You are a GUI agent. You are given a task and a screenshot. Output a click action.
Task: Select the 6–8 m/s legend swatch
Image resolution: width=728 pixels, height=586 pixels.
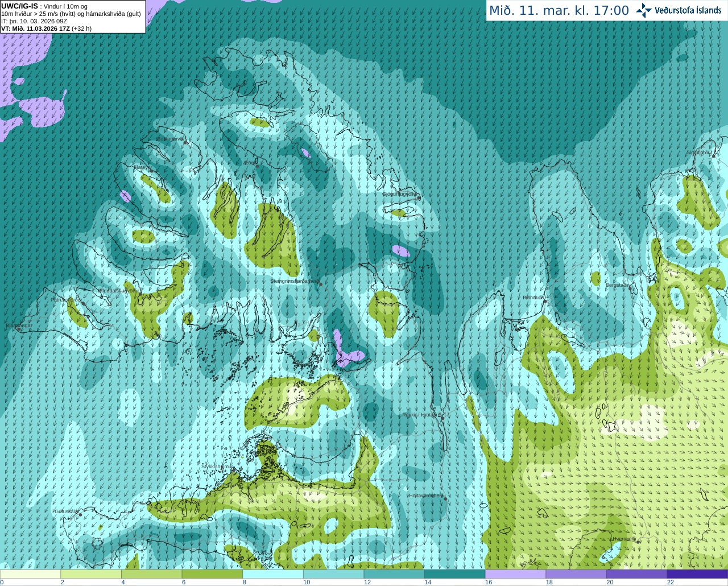click(x=212, y=574)
